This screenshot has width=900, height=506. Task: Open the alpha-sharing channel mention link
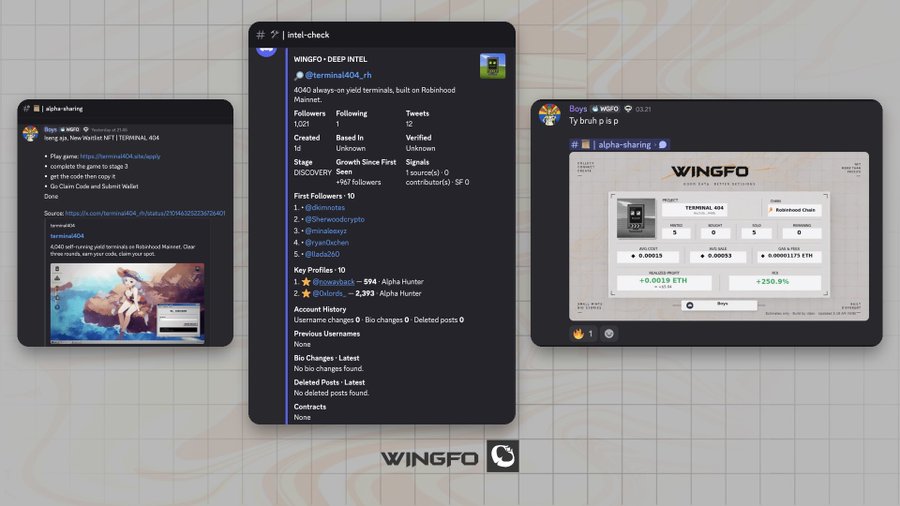(x=619, y=145)
